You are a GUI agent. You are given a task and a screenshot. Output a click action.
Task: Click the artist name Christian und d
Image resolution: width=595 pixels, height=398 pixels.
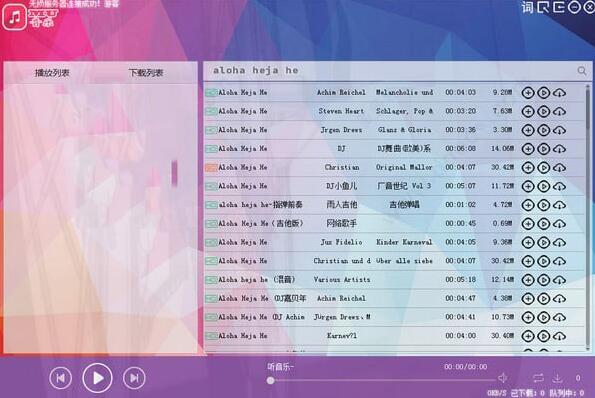tap(342, 261)
